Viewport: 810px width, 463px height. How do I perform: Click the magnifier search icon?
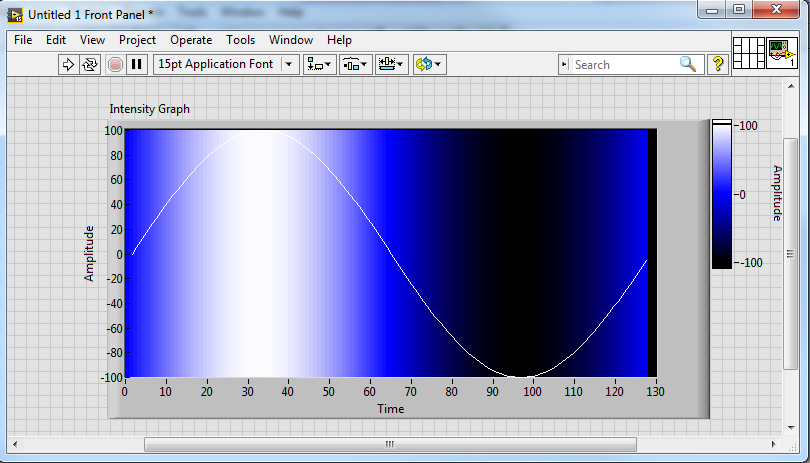pos(688,65)
